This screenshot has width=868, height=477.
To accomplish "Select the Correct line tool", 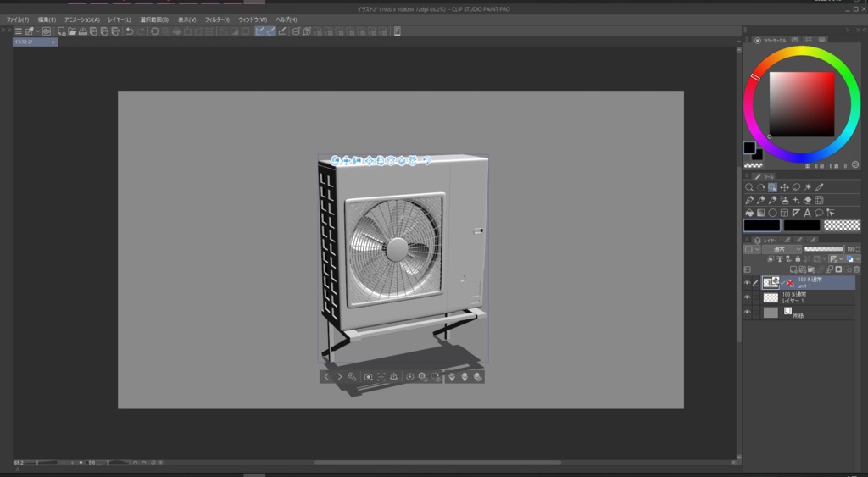I will tap(831, 213).
